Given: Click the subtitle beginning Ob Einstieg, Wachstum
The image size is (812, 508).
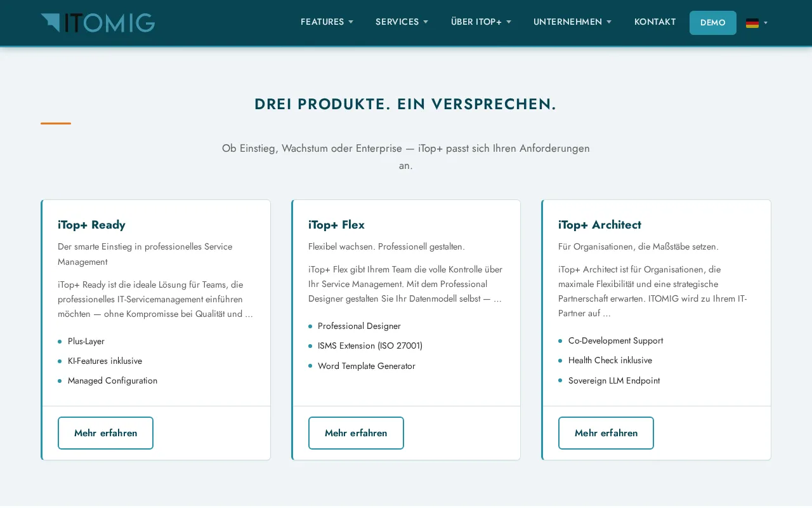Looking at the screenshot, I should 406,157.
